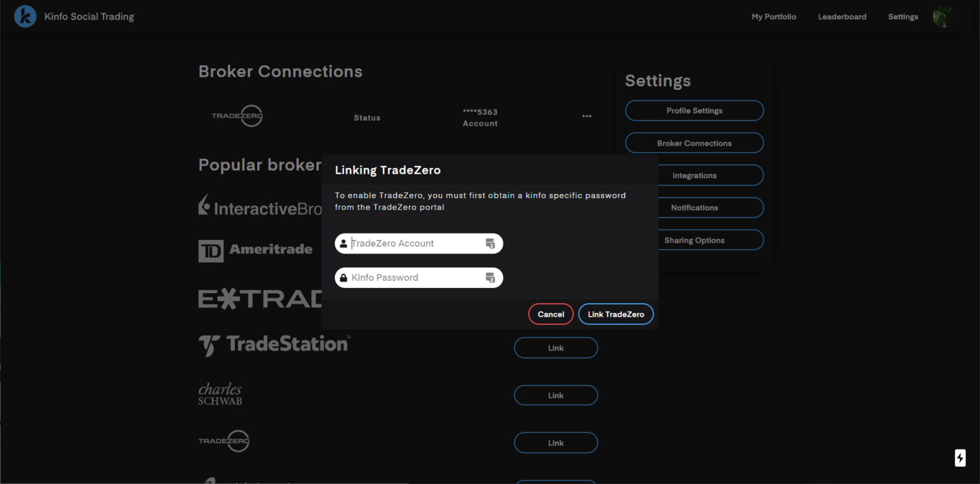Click the autofill icon in the password field
Image resolution: width=980 pixels, height=484 pixels.
[490, 278]
